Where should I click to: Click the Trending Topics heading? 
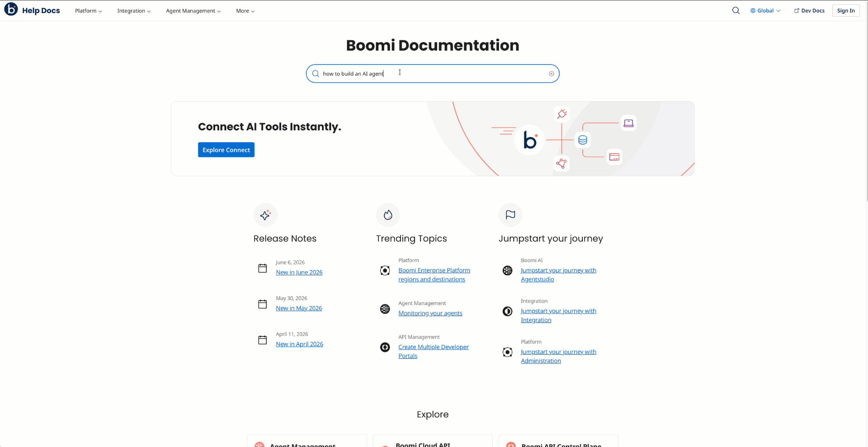(411, 239)
